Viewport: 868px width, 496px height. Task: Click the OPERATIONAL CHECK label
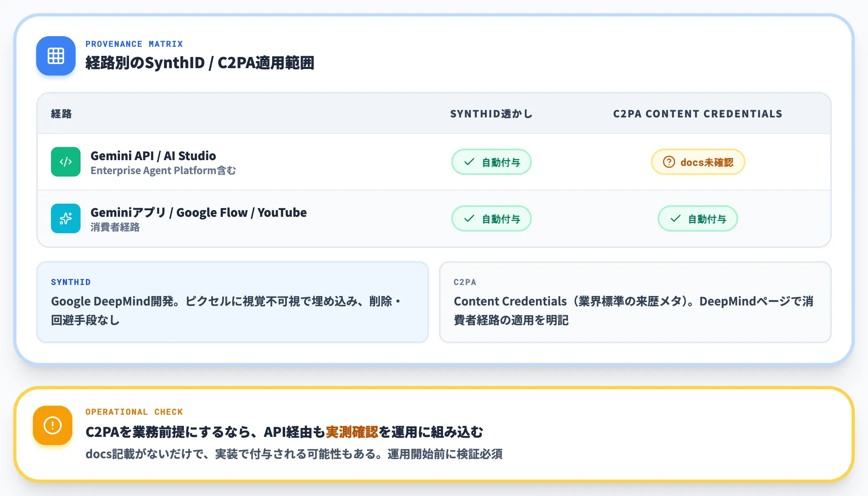tap(134, 412)
